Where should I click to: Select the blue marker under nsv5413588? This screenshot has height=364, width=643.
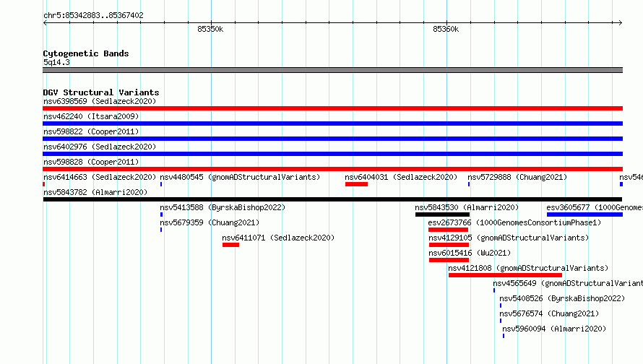(162, 214)
